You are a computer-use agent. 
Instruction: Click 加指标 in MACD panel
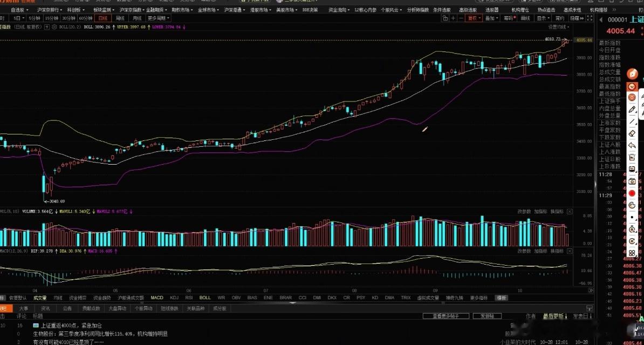(540, 251)
